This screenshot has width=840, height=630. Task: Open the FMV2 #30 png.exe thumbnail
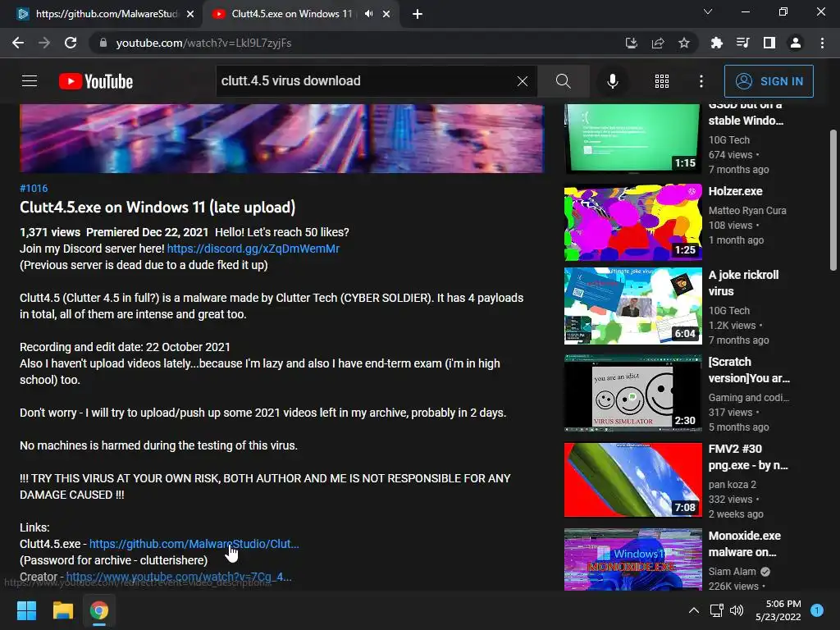(x=632, y=479)
